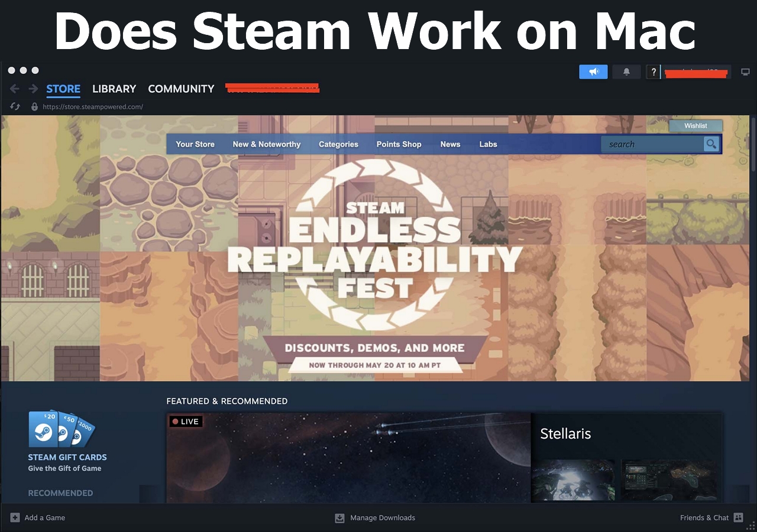Image resolution: width=757 pixels, height=532 pixels.
Task: Click the Help question mark icon
Action: click(653, 72)
